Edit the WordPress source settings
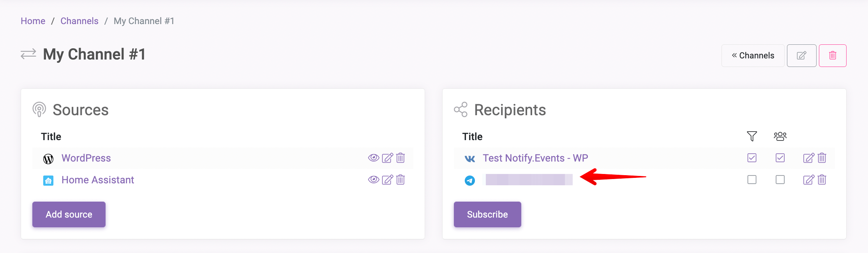Screen dimensions: 868x253 (387, 158)
